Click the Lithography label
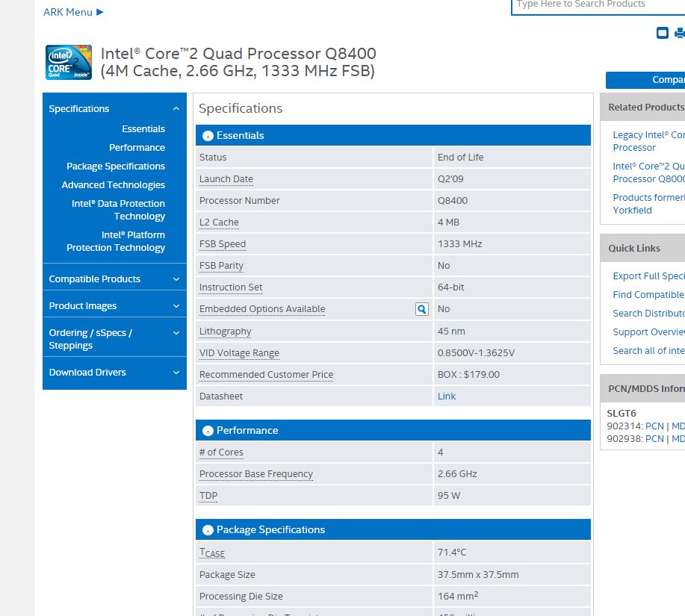Image resolution: width=685 pixels, height=616 pixels. coord(225,332)
